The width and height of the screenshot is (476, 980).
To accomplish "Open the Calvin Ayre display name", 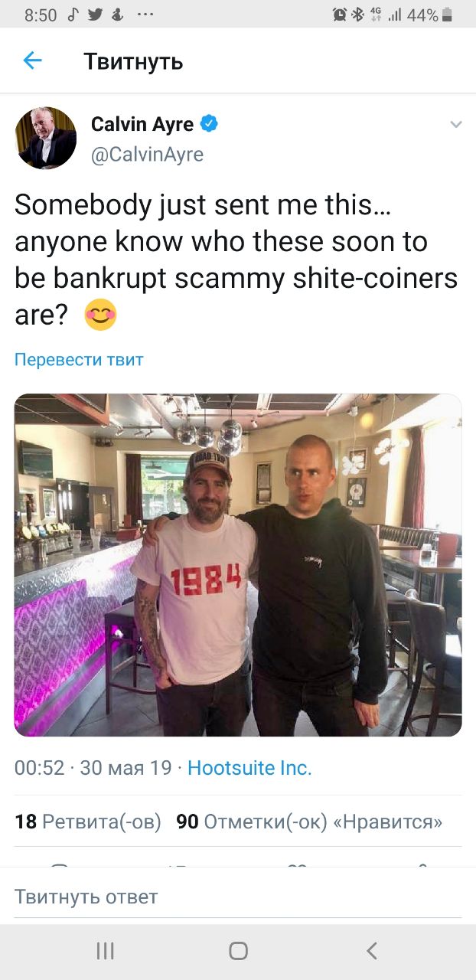I will tap(142, 123).
